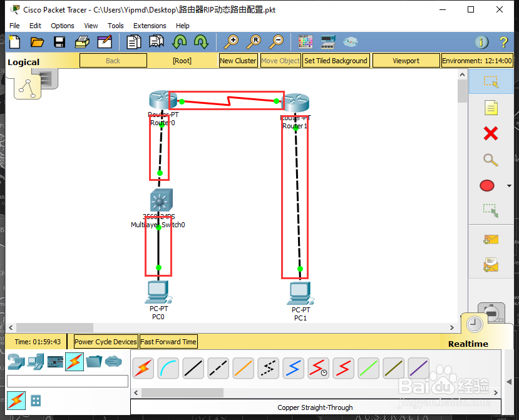Open the Activity Wizard icon
Screen dimensions: 519x420
point(105,42)
